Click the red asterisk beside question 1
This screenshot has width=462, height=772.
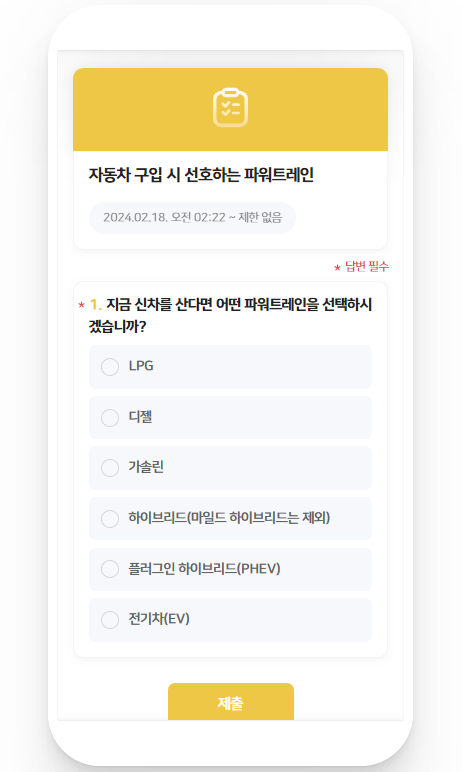tap(81, 306)
